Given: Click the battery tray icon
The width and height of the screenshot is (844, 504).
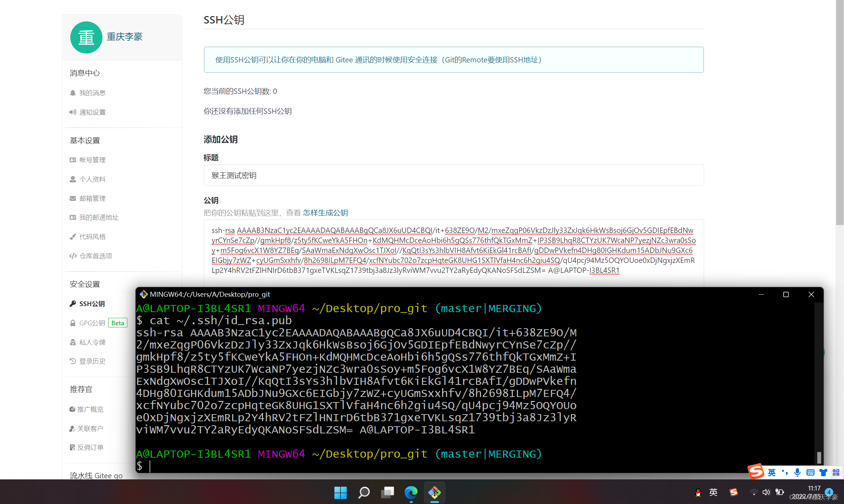Looking at the screenshot, I should click(779, 492).
